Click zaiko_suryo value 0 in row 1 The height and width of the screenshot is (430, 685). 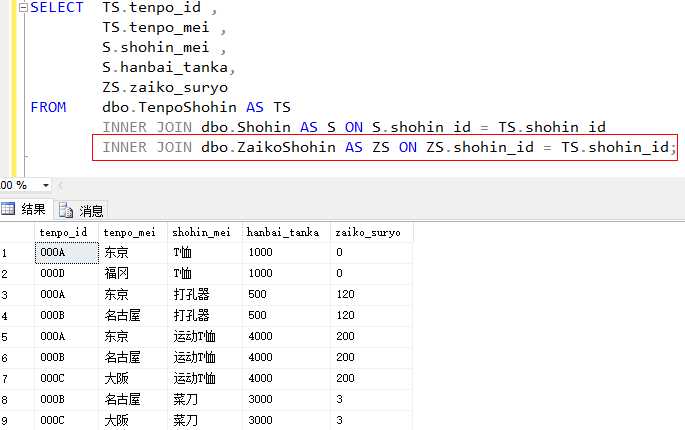(x=371, y=253)
